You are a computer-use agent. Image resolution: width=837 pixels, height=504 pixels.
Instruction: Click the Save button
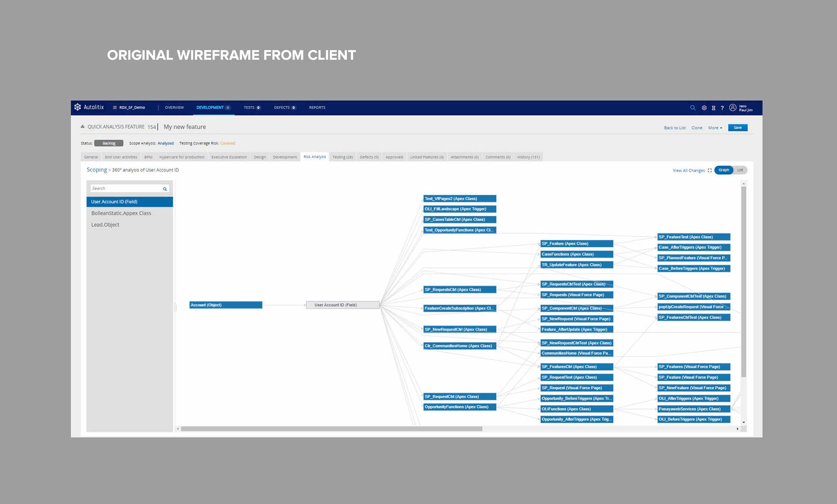[738, 128]
